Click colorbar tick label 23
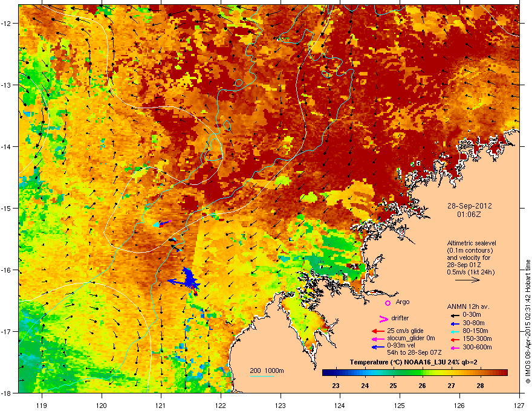Image resolution: width=532 pixels, height=411 pixels. 336,386
